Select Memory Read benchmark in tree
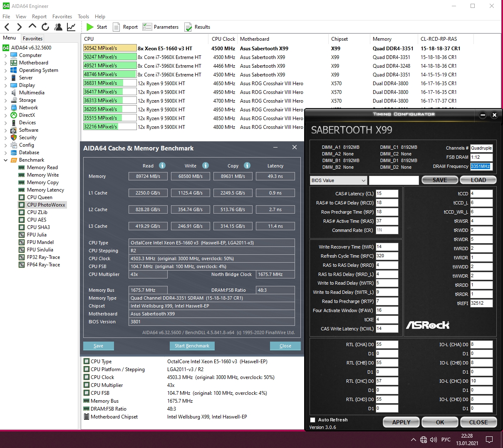503x448 pixels. pyautogui.click(x=42, y=167)
